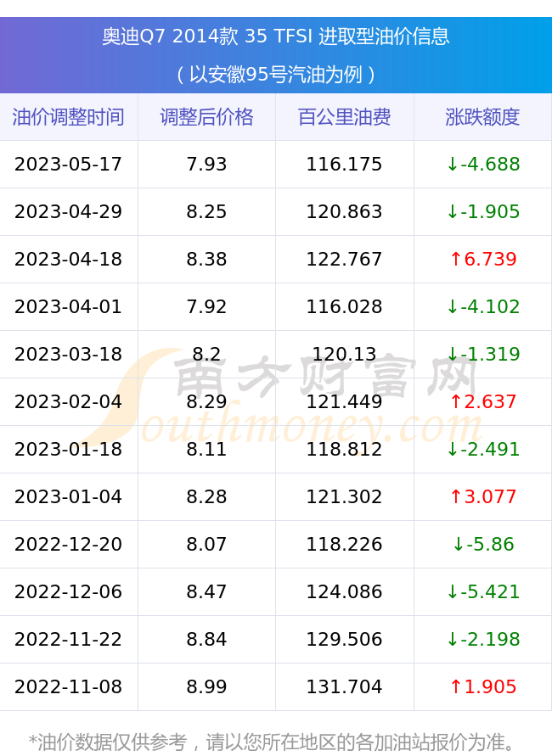552x756 pixels.
Task: Click the date 2023-04-01
Action: tap(69, 306)
